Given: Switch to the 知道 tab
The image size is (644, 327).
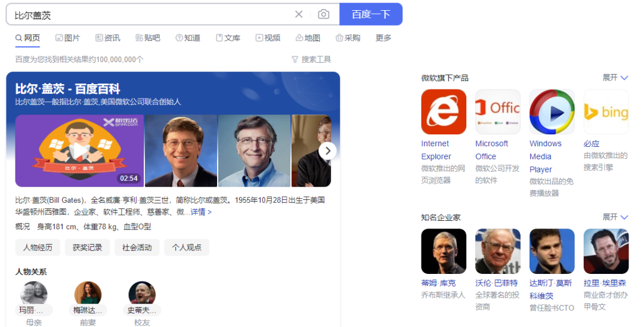Looking at the screenshot, I should 188,38.
